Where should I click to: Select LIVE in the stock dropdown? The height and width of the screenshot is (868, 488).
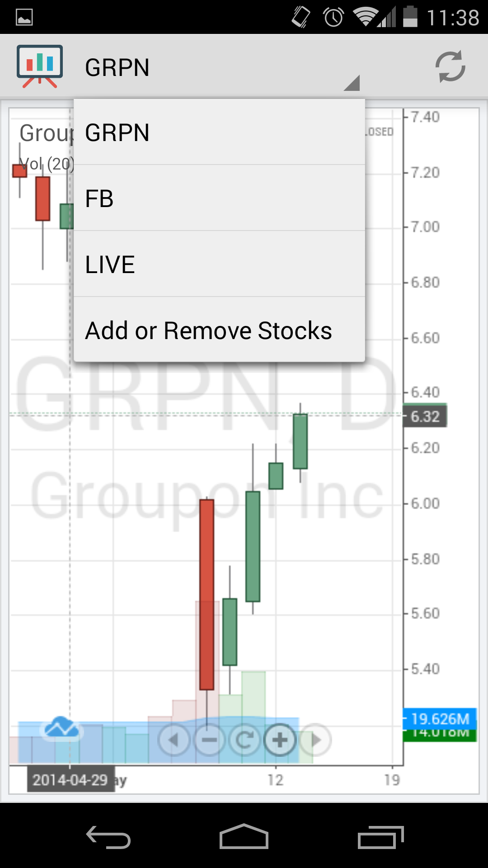(219, 264)
